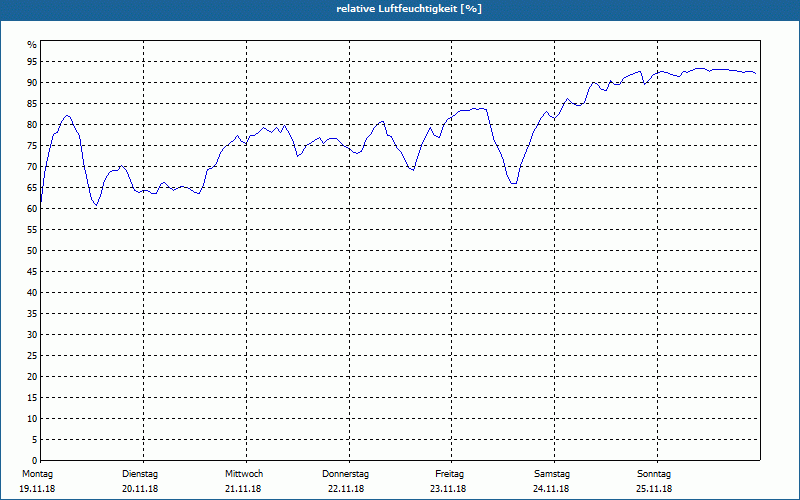Click the 70 value on y-axis
Viewport: 800px width, 500px height.
coord(32,167)
